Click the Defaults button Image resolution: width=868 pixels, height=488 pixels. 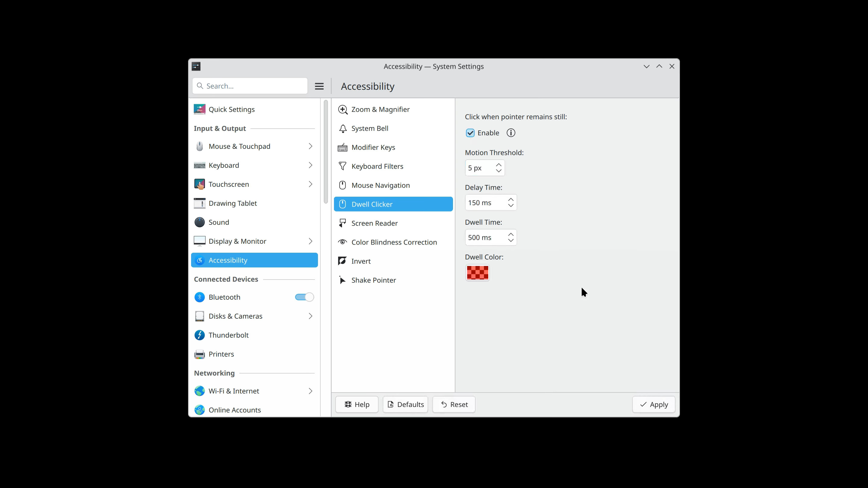click(x=405, y=405)
